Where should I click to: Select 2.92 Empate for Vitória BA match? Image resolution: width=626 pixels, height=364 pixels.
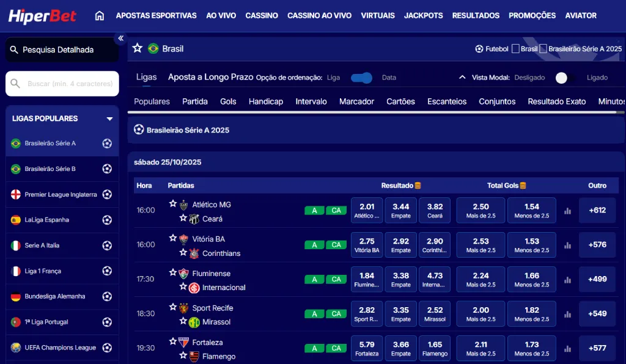tap(401, 245)
